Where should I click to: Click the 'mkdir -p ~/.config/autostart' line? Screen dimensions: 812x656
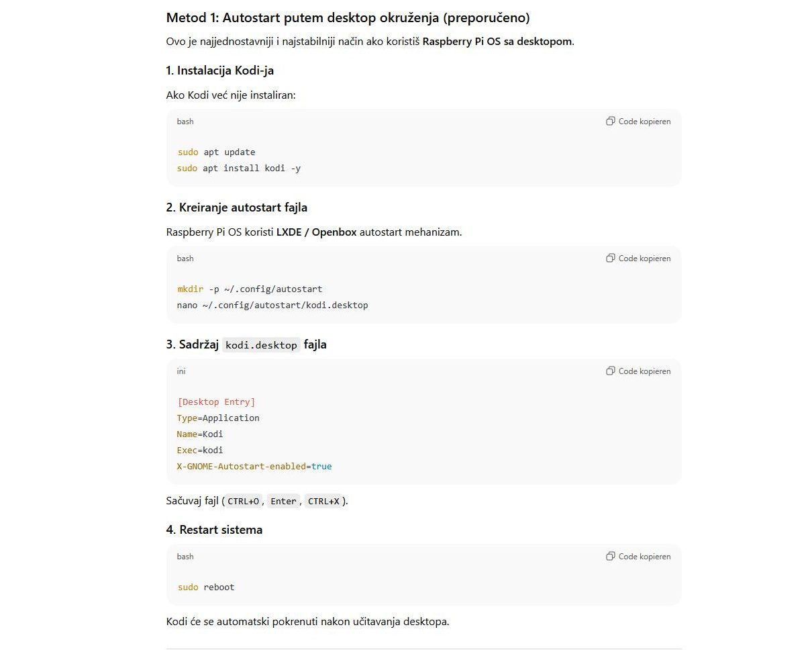coord(250,289)
